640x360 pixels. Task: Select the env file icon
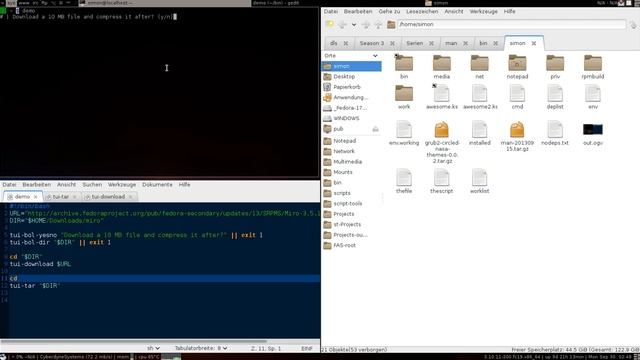point(593,93)
